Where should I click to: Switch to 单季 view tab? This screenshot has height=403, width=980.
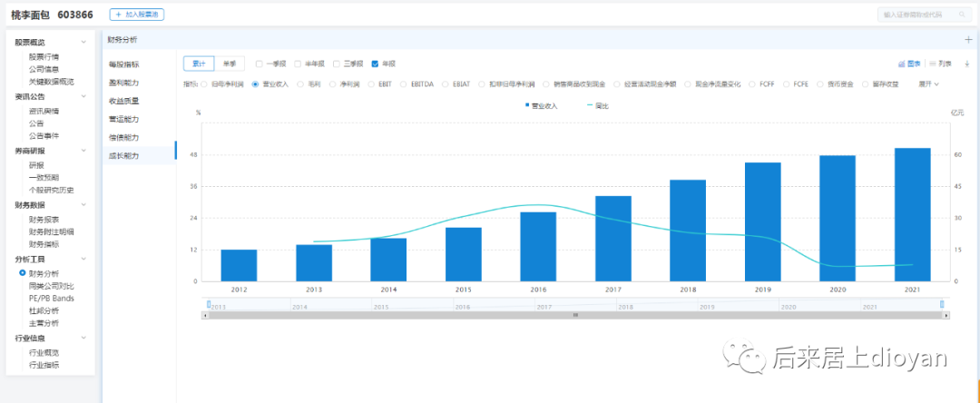[x=229, y=64]
